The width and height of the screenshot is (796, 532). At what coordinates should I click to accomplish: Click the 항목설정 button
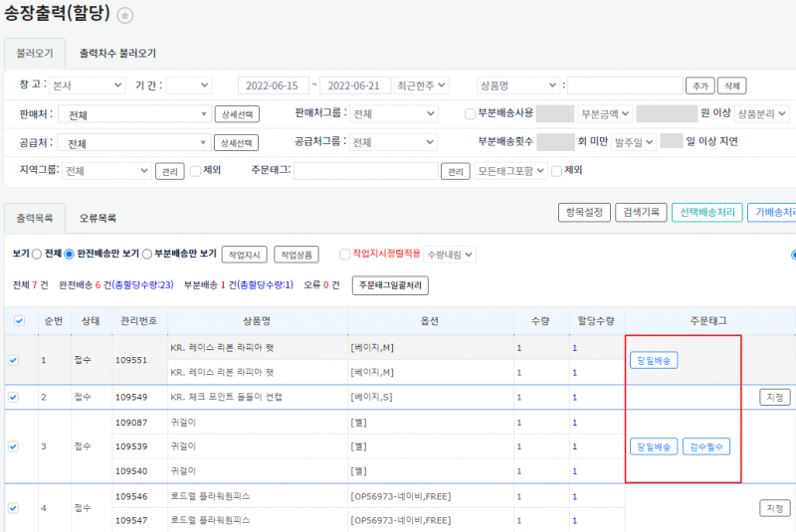584,213
